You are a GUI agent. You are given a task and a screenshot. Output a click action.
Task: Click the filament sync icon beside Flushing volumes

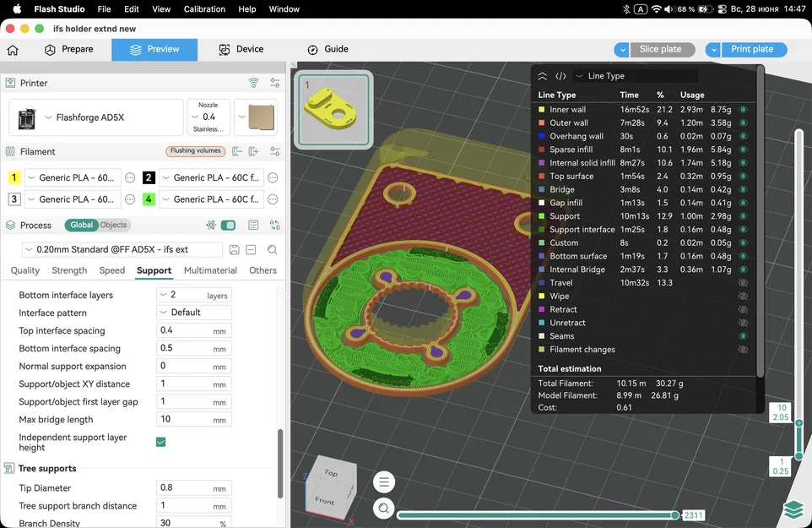coord(236,151)
